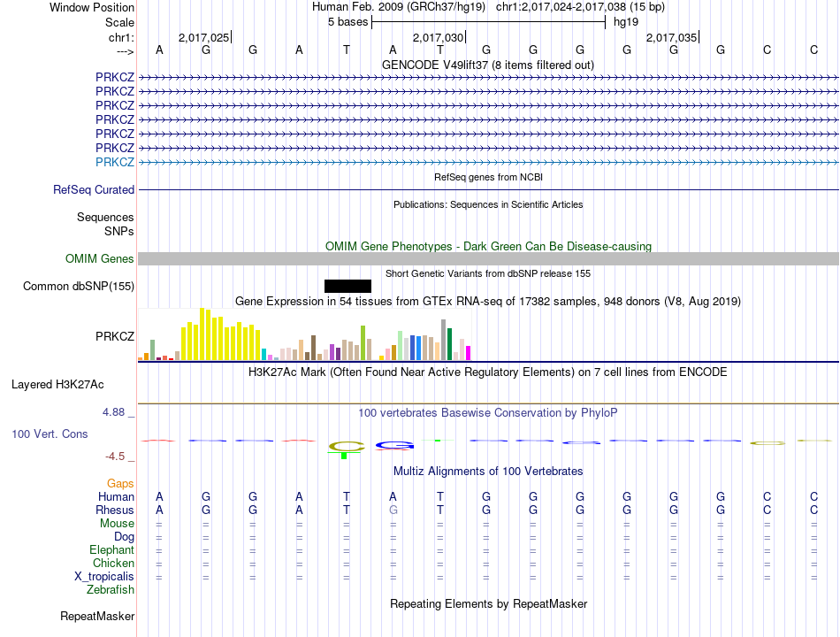The image size is (840, 637).
Task: Click the 100 Vert. Cons label
Action: [50, 434]
